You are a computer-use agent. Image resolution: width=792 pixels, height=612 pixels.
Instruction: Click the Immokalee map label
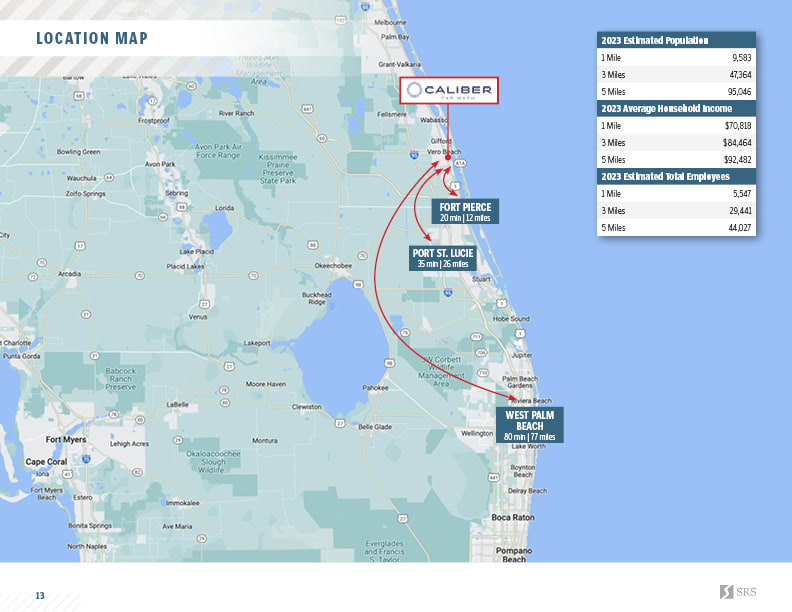[182, 503]
